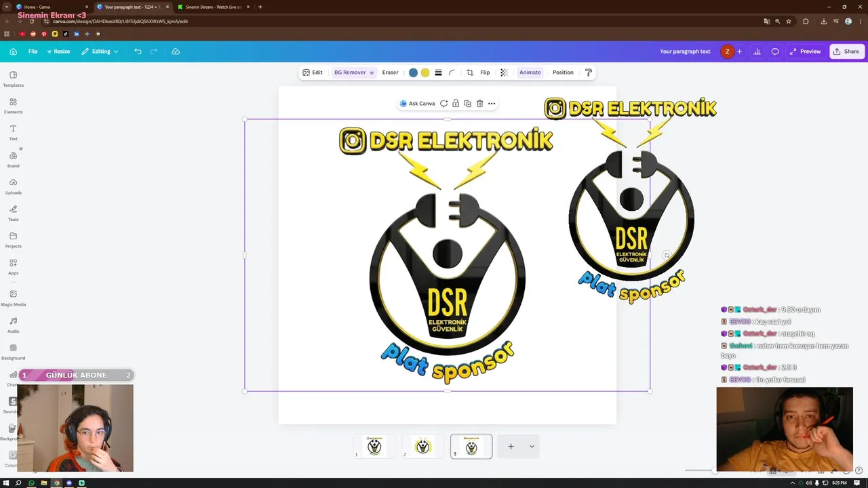Open the insights bar chart icon
Image resolution: width=868 pixels, height=488 pixels.
(x=757, y=52)
